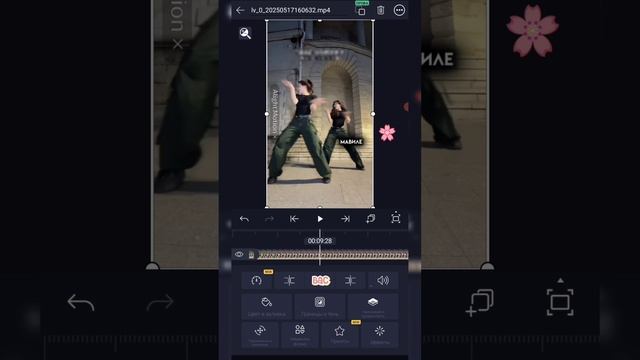The width and height of the screenshot is (640, 360).
Task: Jump to the end of the layer
Action: pos(345,219)
